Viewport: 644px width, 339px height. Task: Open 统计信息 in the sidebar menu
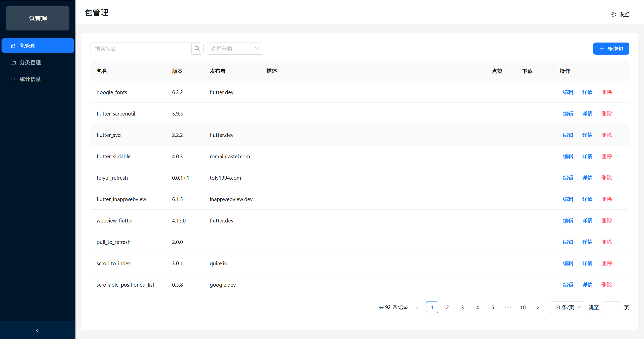point(30,79)
